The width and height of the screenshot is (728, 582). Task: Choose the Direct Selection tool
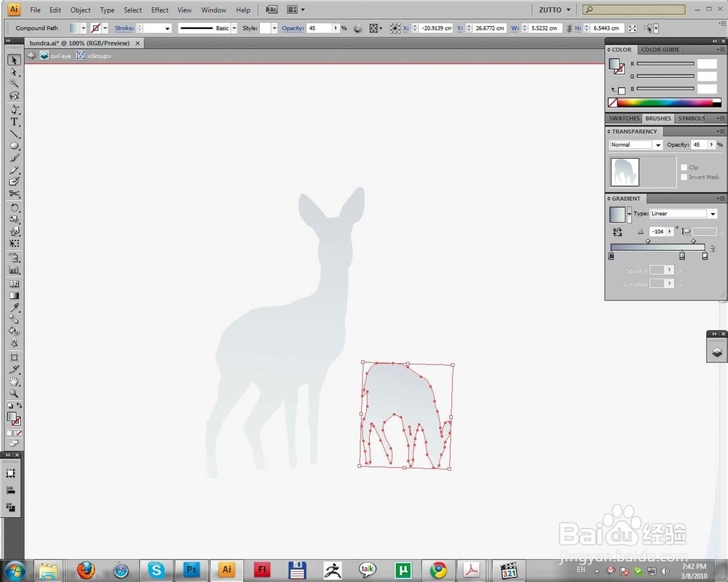pos(15,72)
